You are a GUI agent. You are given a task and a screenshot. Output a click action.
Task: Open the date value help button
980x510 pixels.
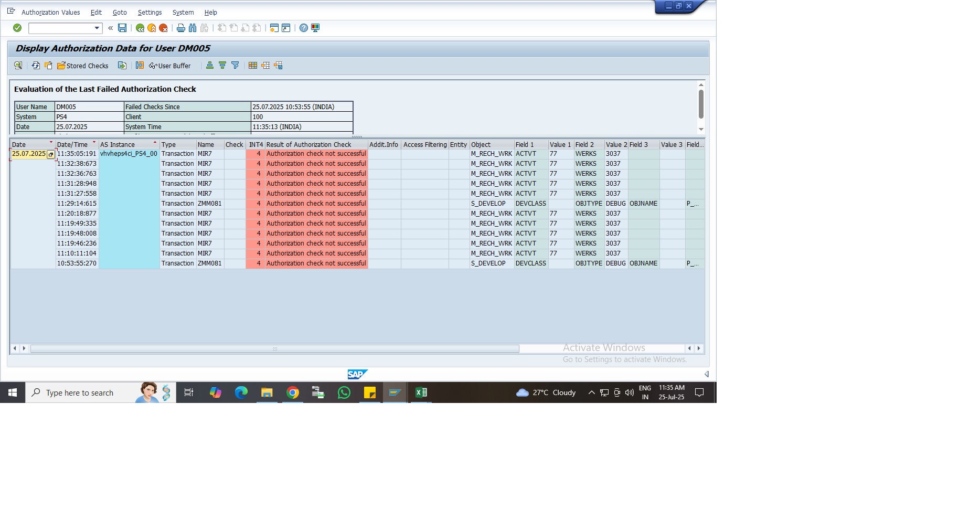(51, 154)
